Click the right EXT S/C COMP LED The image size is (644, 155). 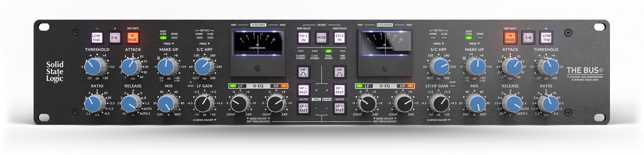[x=433, y=38]
